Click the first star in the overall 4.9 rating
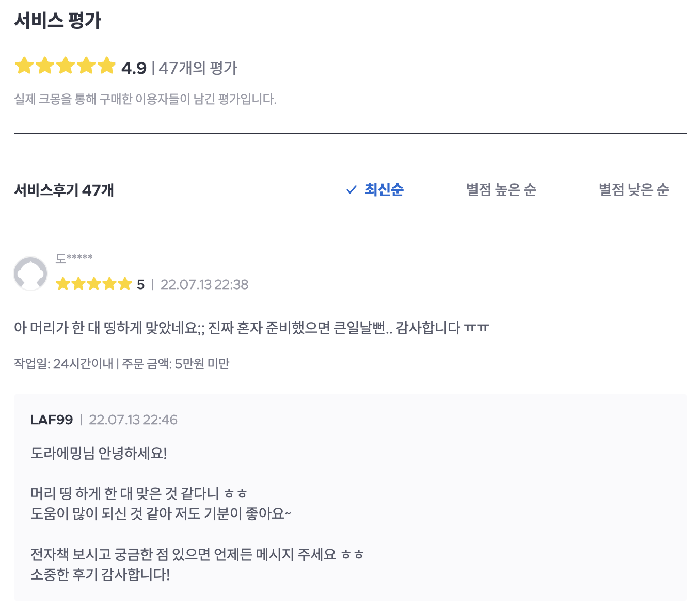Screen dimensions: 700x611 (x=24, y=66)
